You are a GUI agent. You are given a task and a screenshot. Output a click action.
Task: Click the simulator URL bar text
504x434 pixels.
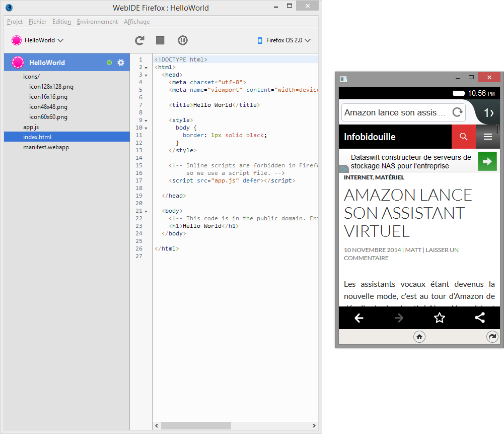tap(395, 112)
